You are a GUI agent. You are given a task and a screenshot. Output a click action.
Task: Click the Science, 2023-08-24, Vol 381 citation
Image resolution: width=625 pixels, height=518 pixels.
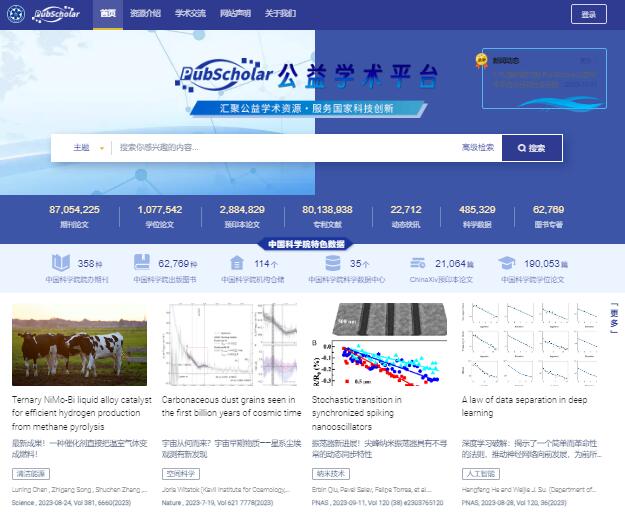tap(71, 503)
